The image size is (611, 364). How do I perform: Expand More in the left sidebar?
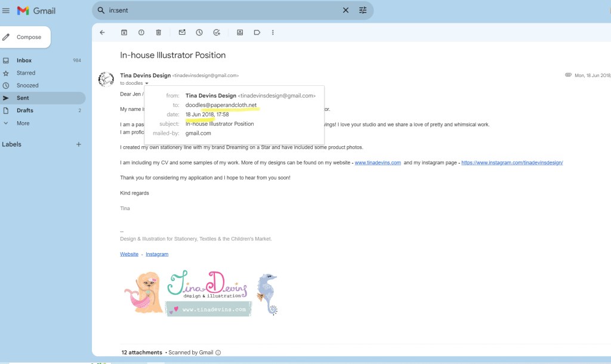[x=23, y=123]
